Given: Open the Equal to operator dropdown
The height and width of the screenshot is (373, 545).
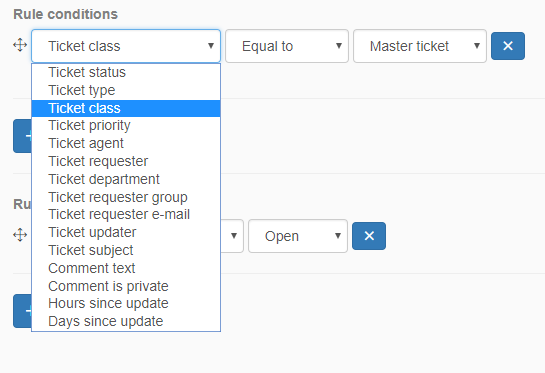Looking at the screenshot, I should tap(287, 46).
